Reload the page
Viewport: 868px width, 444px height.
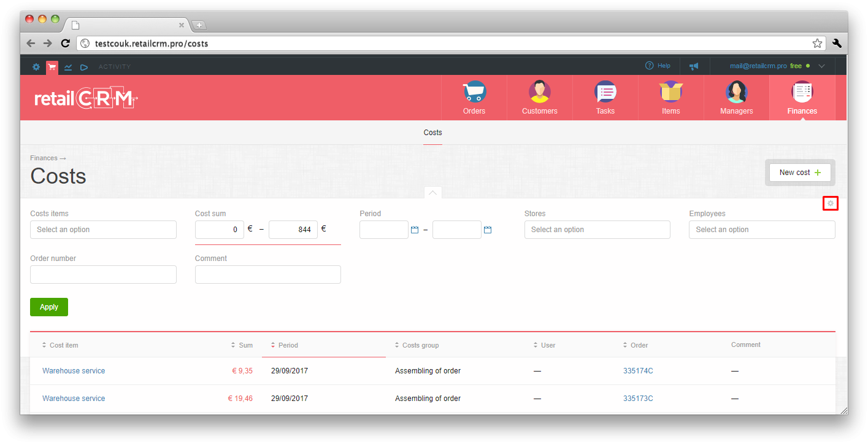click(65, 43)
